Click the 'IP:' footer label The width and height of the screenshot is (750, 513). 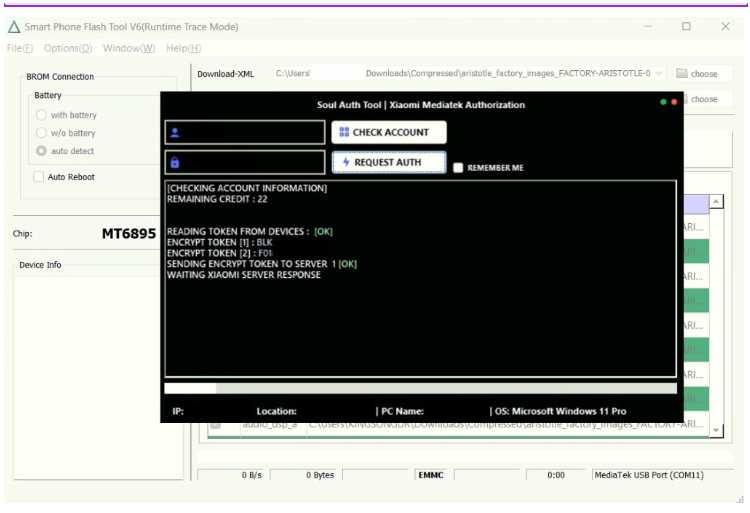(x=178, y=411)
